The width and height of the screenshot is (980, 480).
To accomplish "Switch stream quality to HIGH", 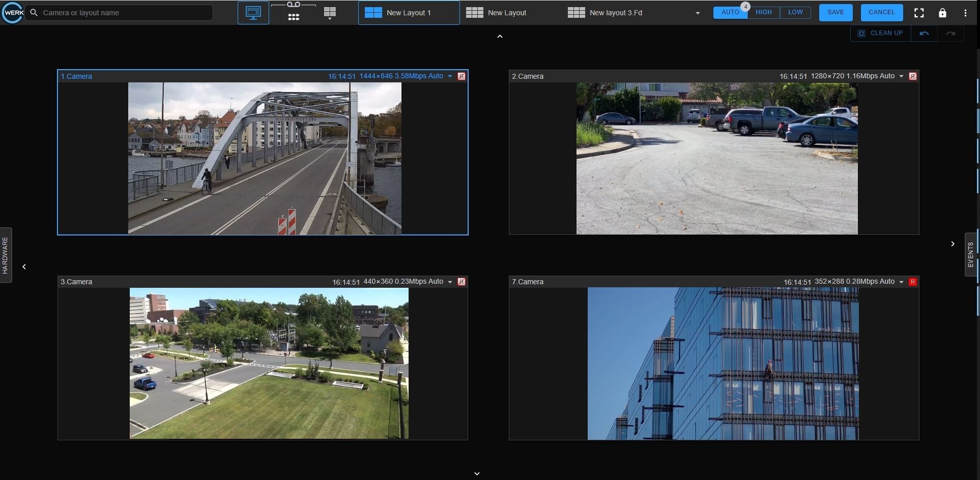I will tap(763, 12).
